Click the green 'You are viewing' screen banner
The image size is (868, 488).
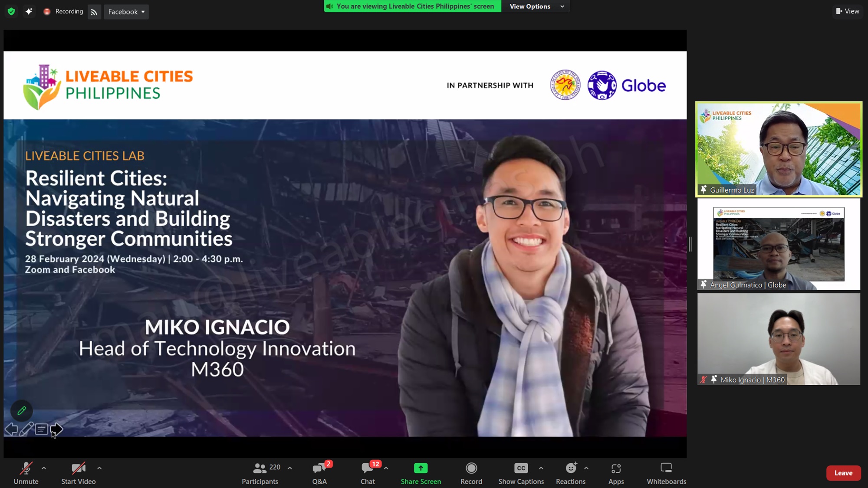click(x=412, y=6)
